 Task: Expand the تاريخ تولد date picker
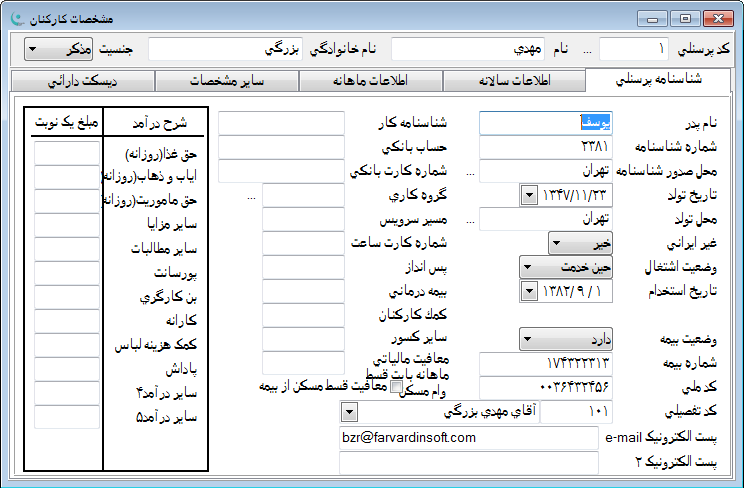(529, 195)
